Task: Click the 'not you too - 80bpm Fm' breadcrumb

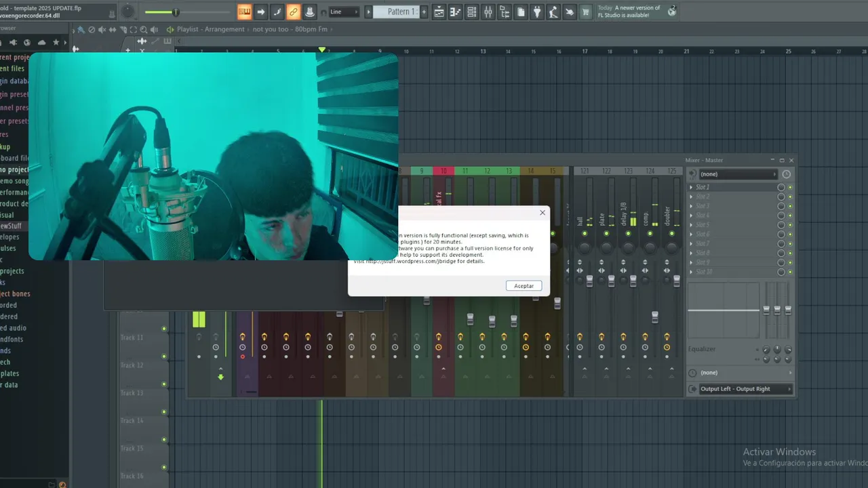Action: (290, 30)
